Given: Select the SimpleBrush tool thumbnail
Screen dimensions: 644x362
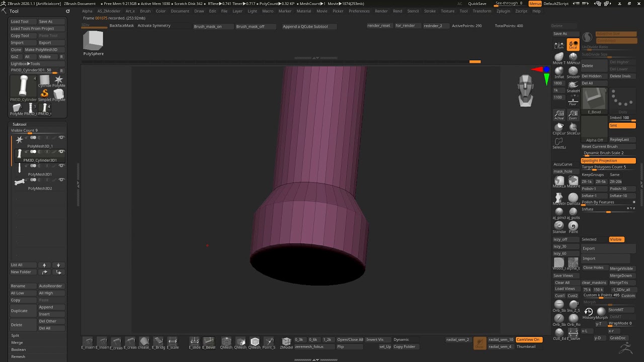Looking at the screenshot, I should pos(45,94).
